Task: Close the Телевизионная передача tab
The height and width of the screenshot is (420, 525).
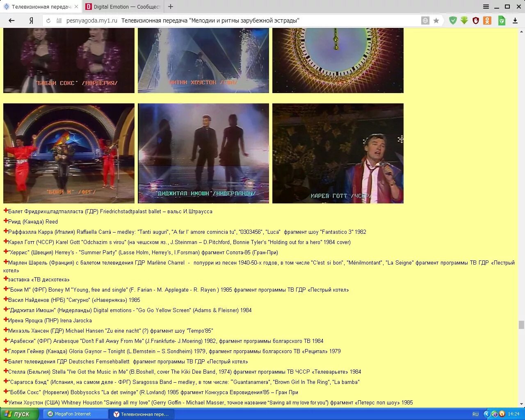Action: pos(76,7)
